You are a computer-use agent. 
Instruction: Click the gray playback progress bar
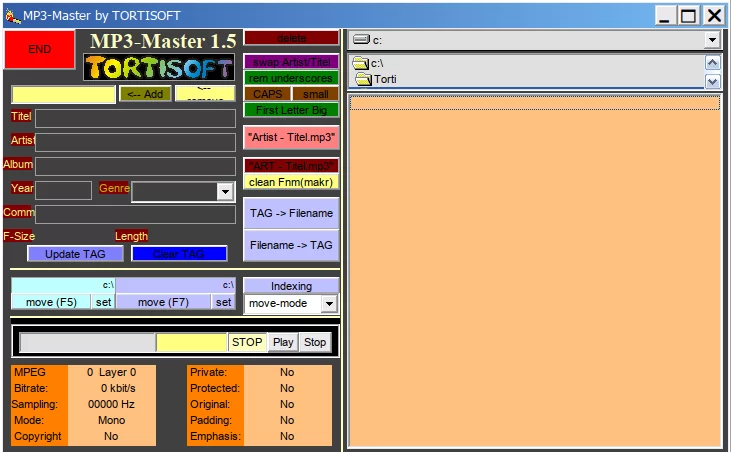(88, 342)
